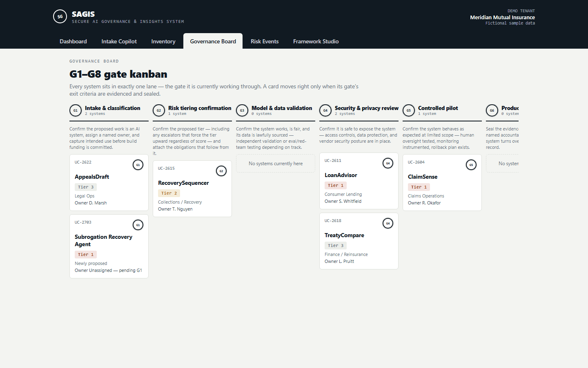The width and height of the screenshot is (588, 368).
Task: Click the G2 lane header badge
Action: 159,110
